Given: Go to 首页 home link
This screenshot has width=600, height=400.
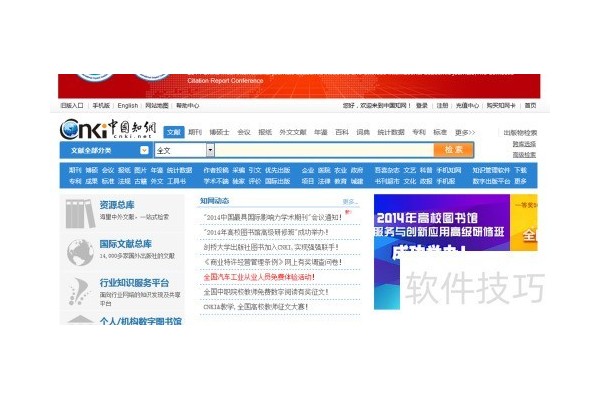Looking at the screenshot, I should (530, 105).
